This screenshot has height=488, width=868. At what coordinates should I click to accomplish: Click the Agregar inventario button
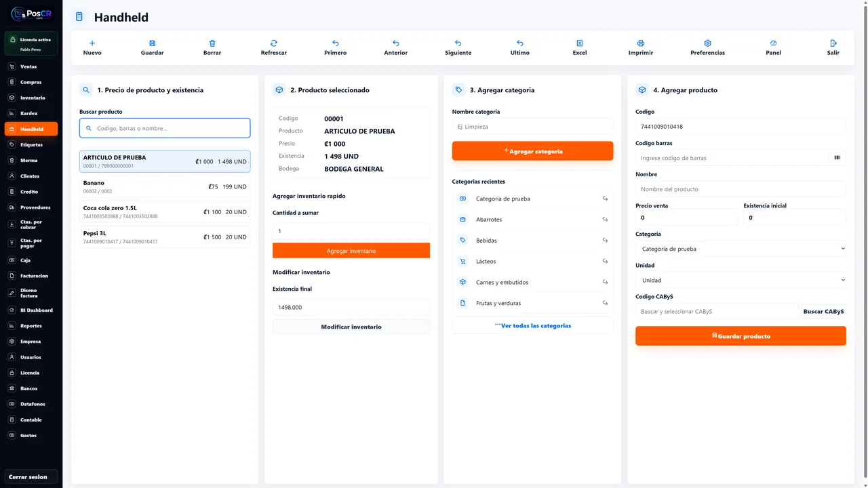(x=351, y=251)
